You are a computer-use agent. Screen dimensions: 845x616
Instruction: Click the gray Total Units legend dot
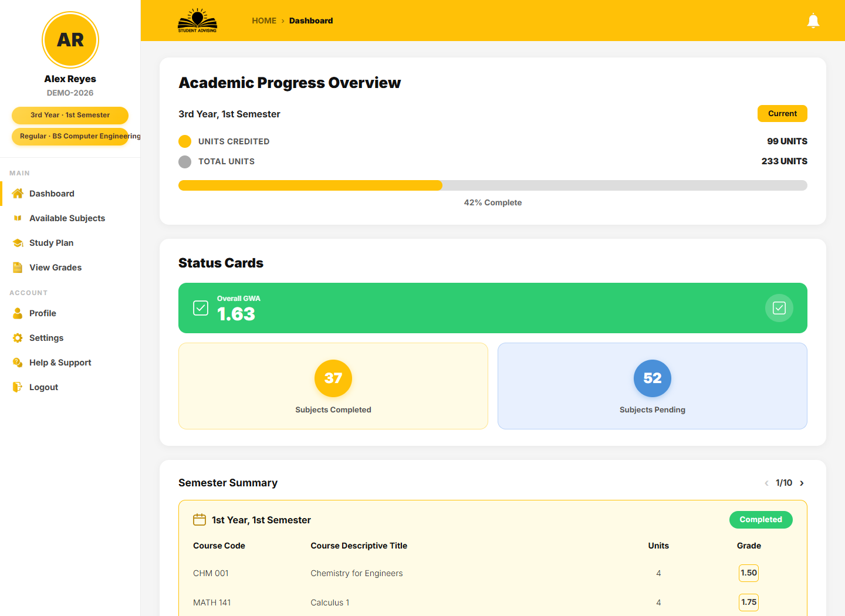click(x=185, y=161)
